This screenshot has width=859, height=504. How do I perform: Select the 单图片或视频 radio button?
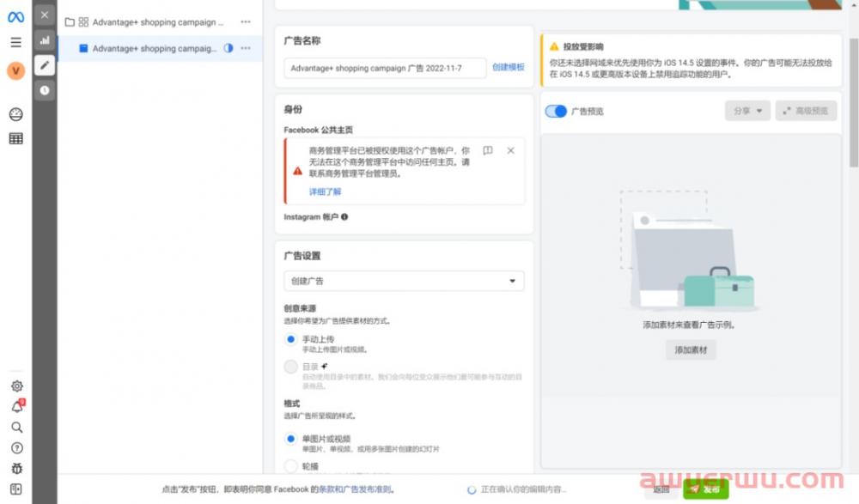click(x=291, y=439)
